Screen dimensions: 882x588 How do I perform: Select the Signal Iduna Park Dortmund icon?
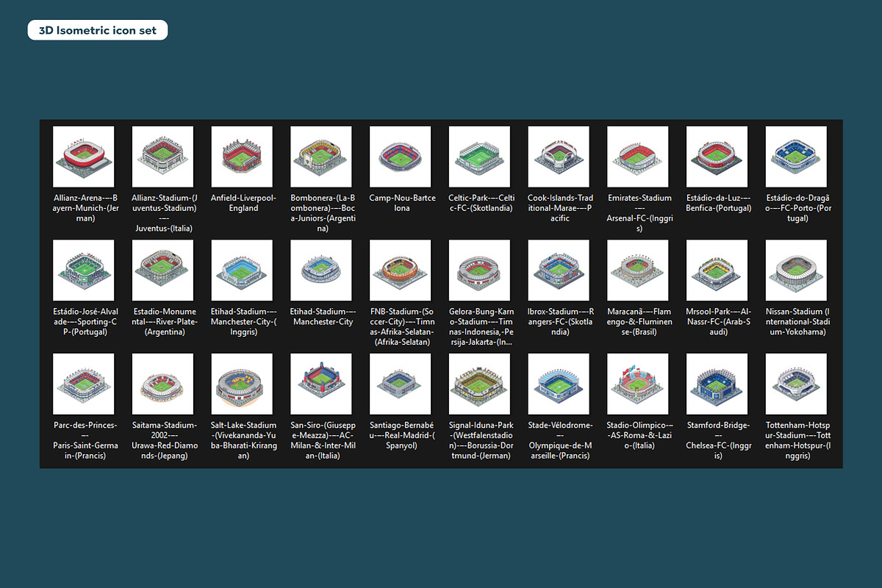[480, 384]
